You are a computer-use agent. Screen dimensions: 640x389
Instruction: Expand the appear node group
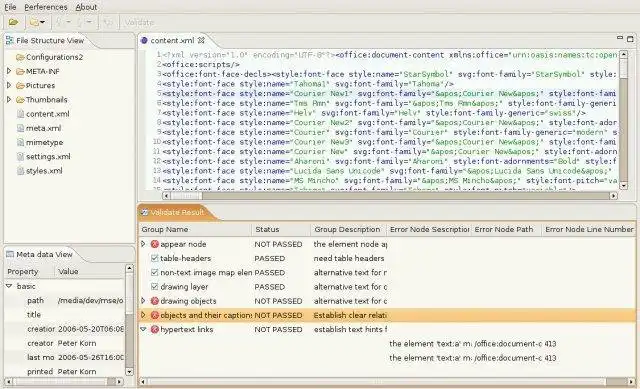tap(143, 244)
